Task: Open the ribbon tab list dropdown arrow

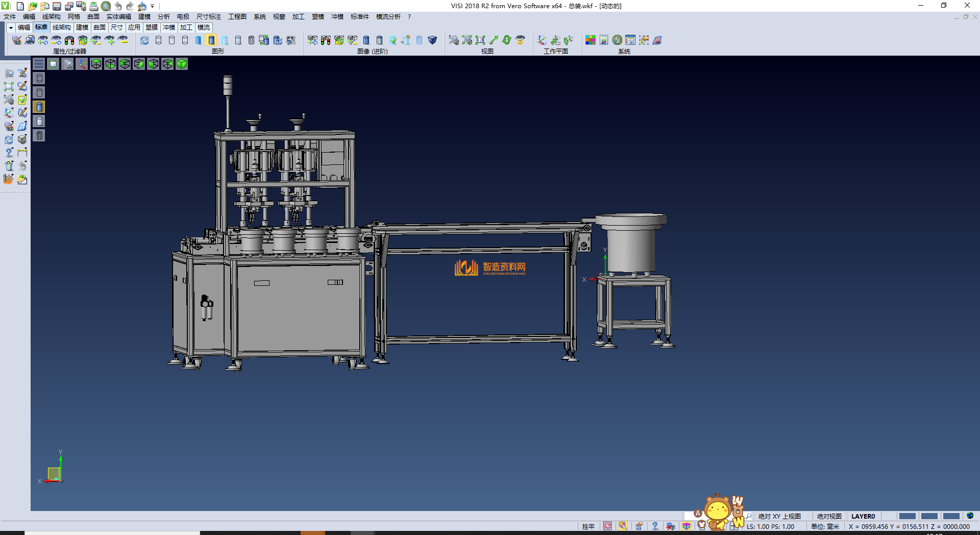Action: pos(10,28)
